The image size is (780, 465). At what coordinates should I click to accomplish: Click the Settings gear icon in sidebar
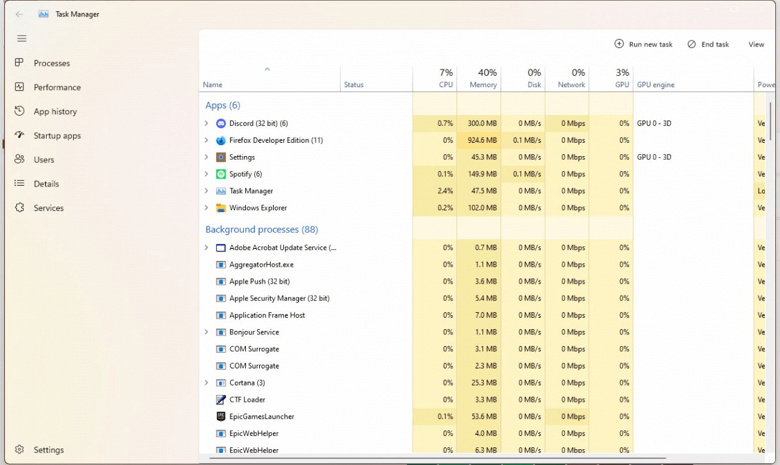click(x=20, y=450)
